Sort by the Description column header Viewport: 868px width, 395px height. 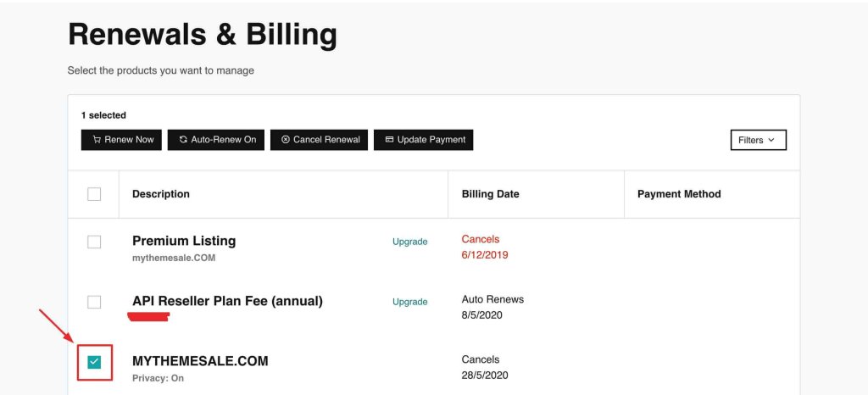161,194
